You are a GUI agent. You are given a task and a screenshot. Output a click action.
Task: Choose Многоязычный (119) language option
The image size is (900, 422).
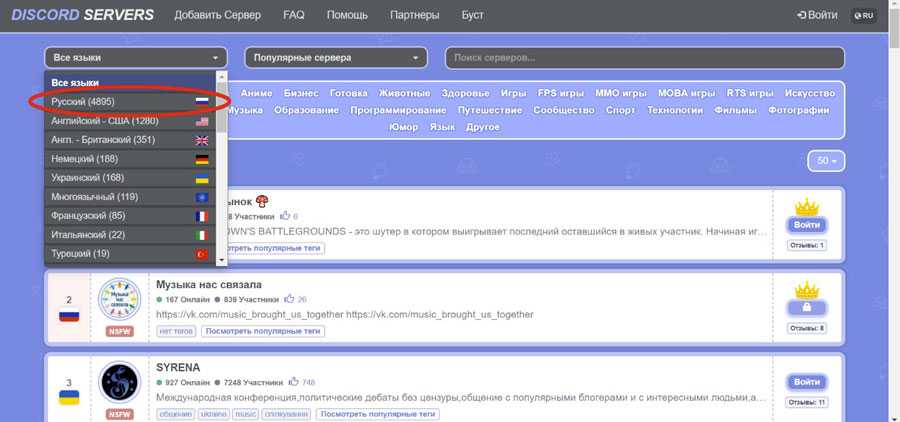130,196
